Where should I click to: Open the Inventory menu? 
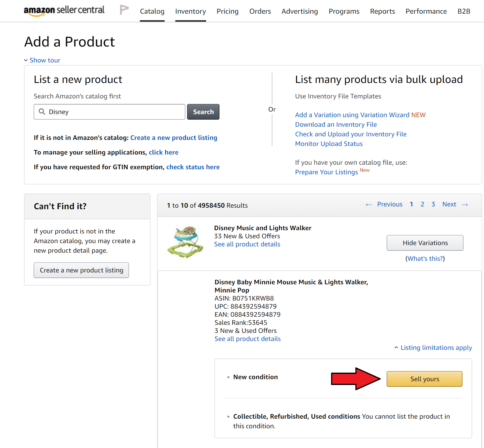click(190, 12)
